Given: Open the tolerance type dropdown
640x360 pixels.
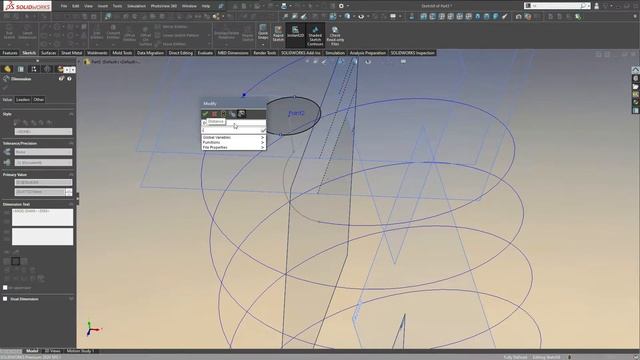Looking at the screenshot, I should (43, 152).
